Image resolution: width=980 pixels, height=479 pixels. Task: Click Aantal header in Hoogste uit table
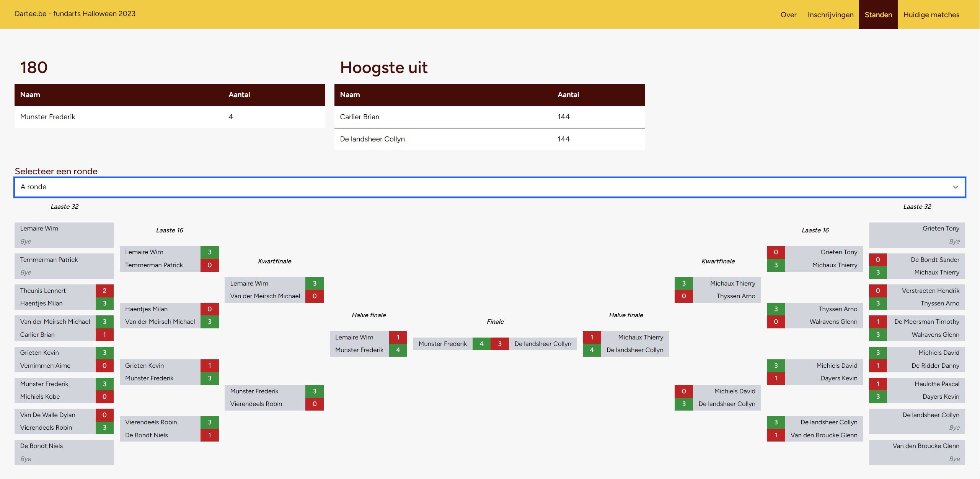(x=568, y=95)
